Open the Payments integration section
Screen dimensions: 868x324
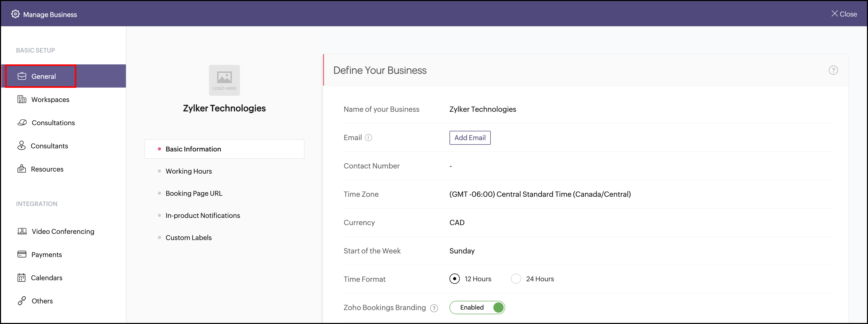pyautogui.click(x=46, y=254)
